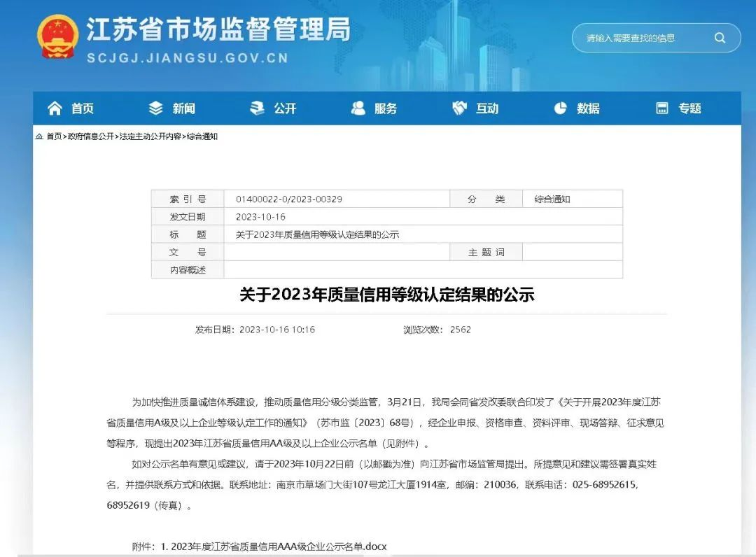Click the 江苏省市场监督管理局 site title
The width and height of the screenshot is (756, 557).
[218, 31]
